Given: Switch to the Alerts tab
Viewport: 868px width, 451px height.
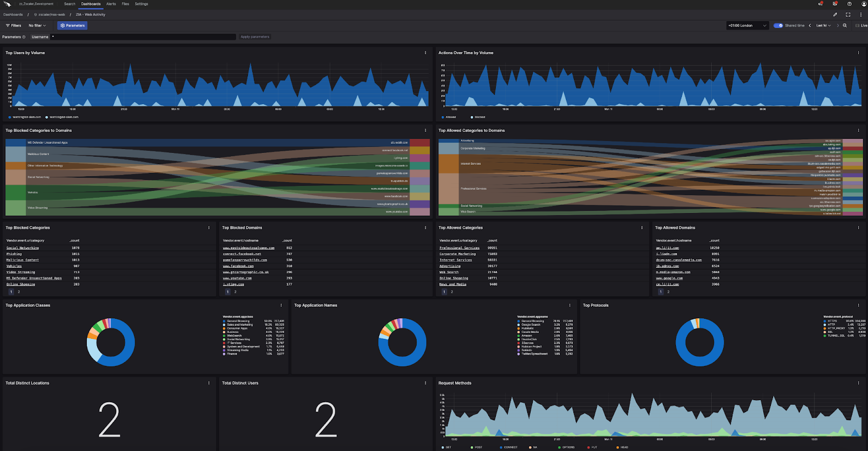Looking at the screenshot, I should coord(111,4).
